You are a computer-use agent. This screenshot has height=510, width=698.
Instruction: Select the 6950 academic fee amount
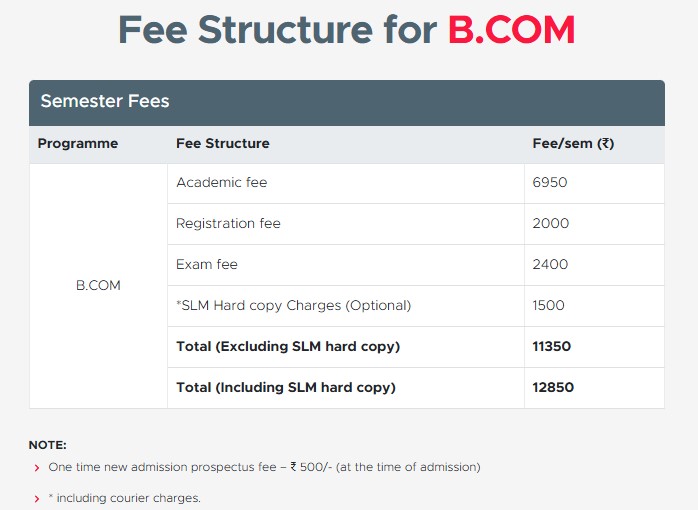(550, 182)
